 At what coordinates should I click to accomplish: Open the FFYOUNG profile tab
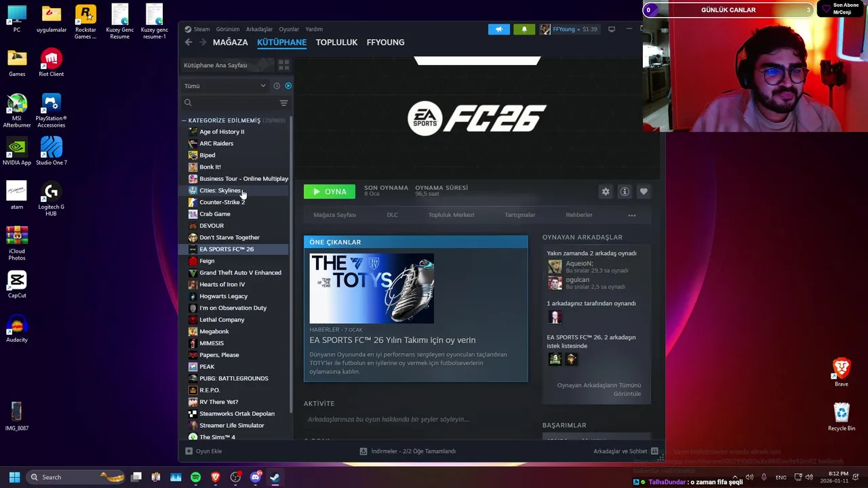pos(385,42)
